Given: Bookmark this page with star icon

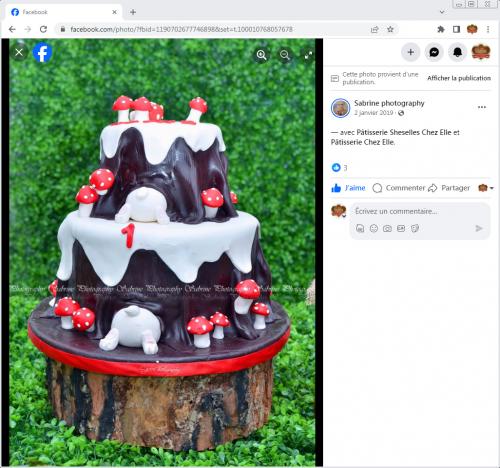Looking at the screenshot, I should click(390, 29).
